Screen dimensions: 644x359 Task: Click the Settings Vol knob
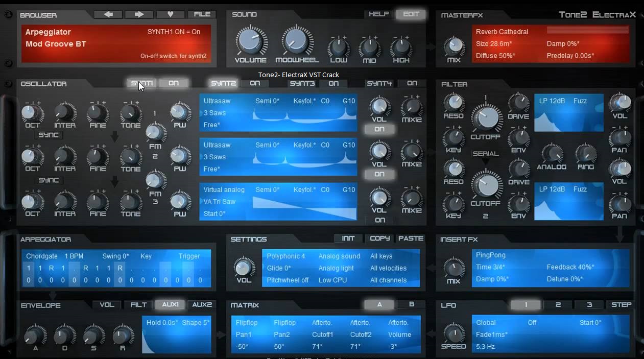point(244,267)
